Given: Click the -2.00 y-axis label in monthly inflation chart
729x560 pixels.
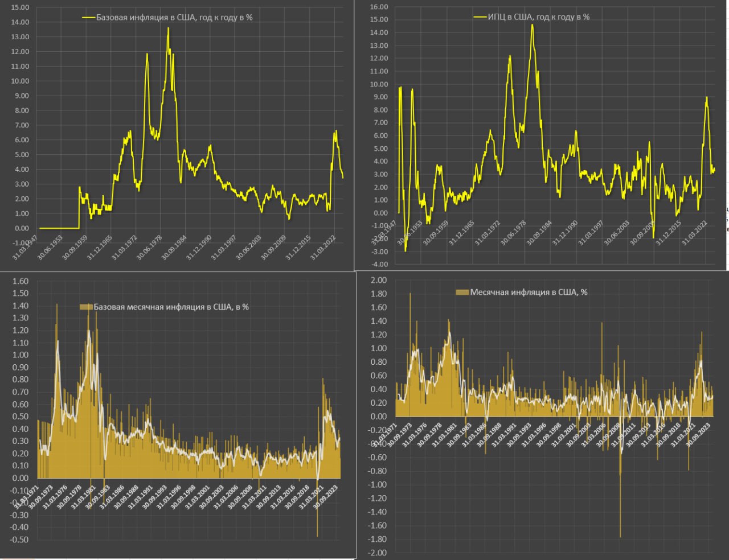Looking at the screenshot, I should pos(377,553).
